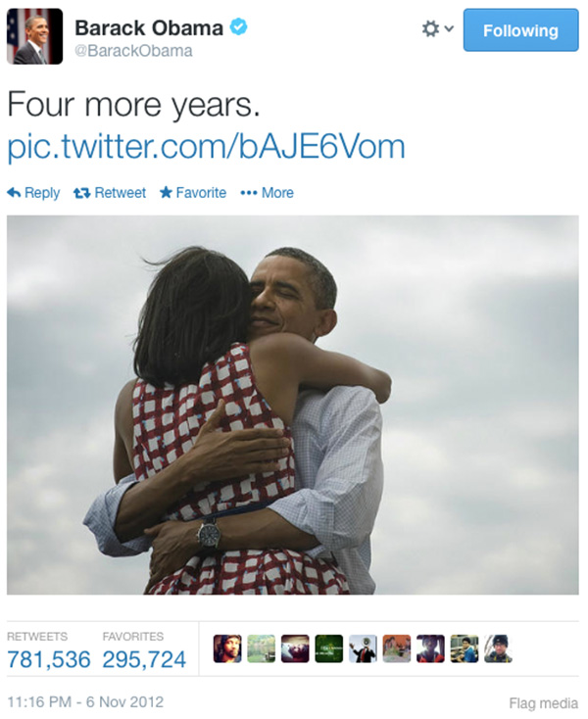Click the Barack Obama display name
The image size is (588, 719).
[149, 27]
